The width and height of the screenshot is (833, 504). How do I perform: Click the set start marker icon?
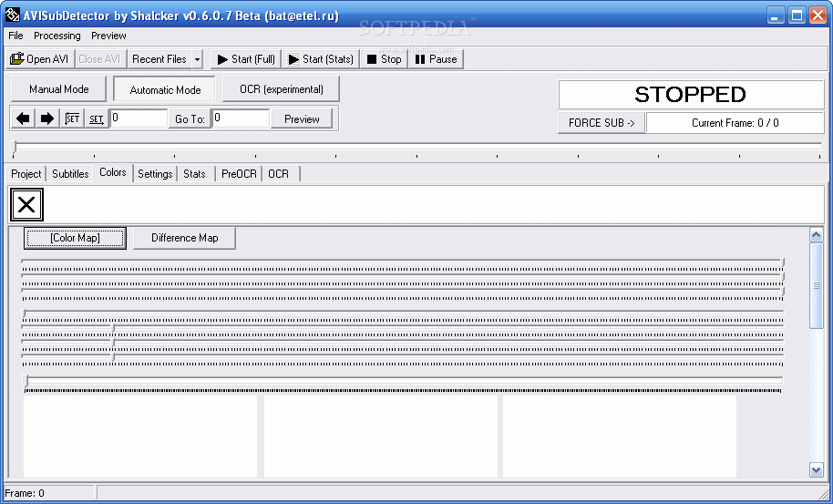point(72,118)
